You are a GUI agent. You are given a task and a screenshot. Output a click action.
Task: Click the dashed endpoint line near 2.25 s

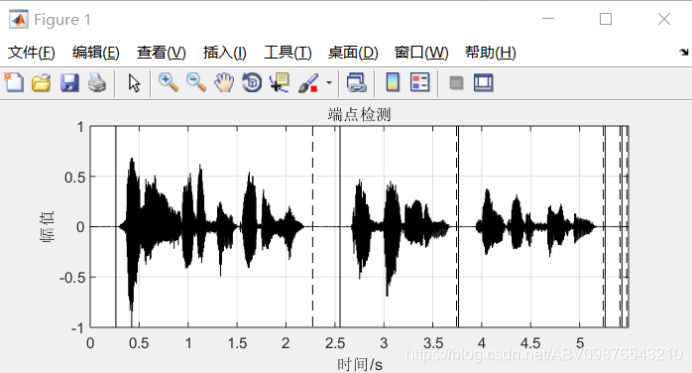(x=312, y=226)
